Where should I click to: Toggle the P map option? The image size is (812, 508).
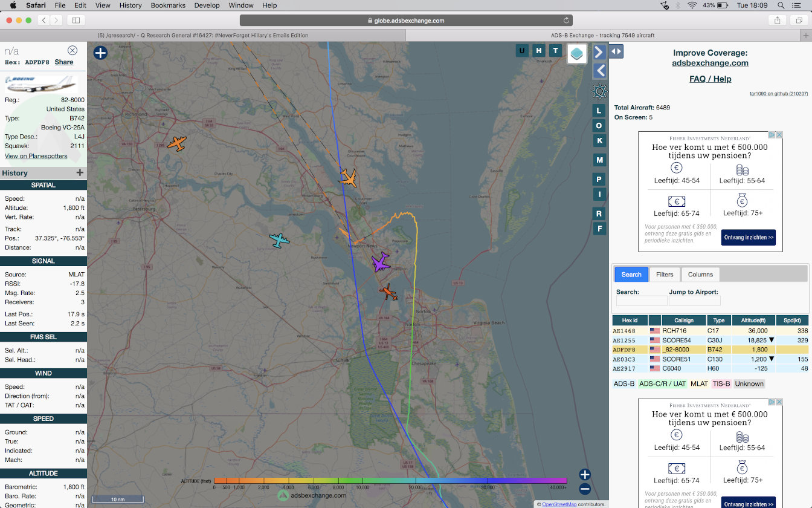coord(599,179)
